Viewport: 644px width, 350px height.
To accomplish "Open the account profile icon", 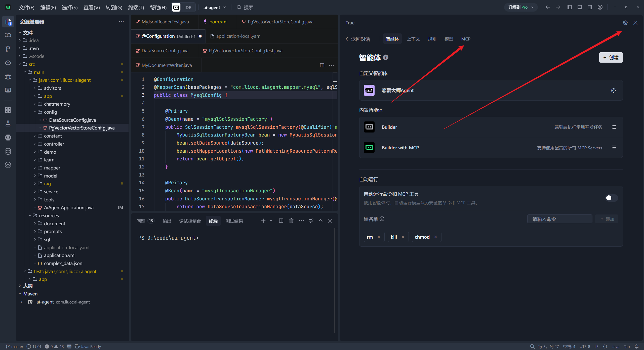I will [600, 7].
